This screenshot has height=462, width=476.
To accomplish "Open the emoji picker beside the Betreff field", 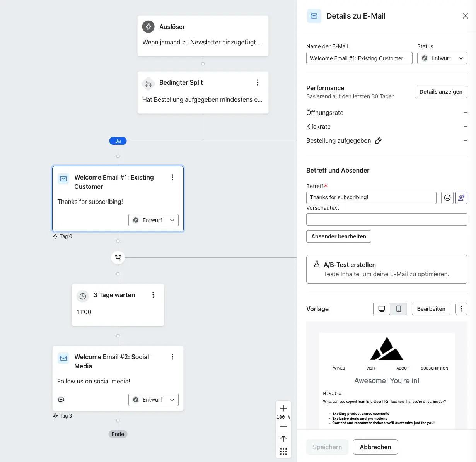I will (447, 197).
